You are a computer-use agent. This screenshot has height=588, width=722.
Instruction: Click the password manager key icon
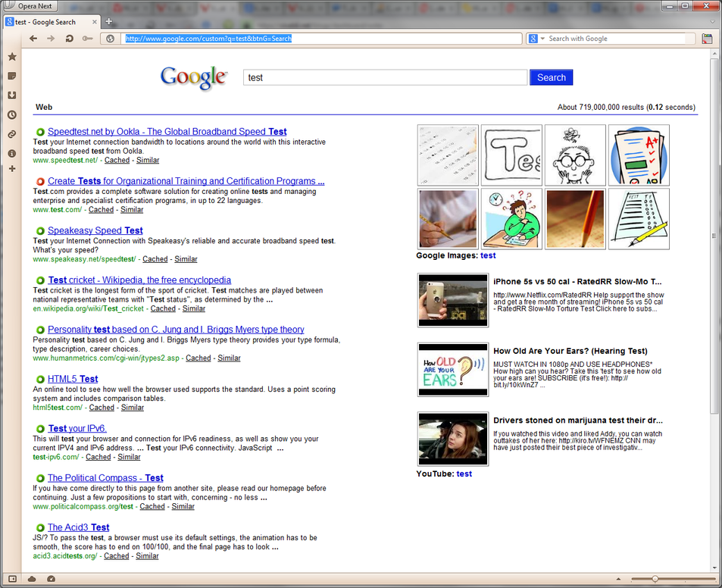click(87, 39)
